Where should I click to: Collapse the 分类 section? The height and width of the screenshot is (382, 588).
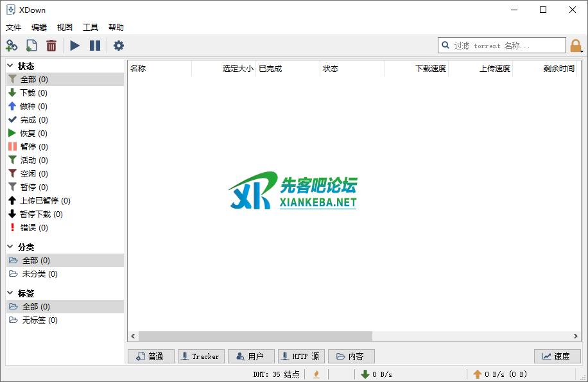10,247
